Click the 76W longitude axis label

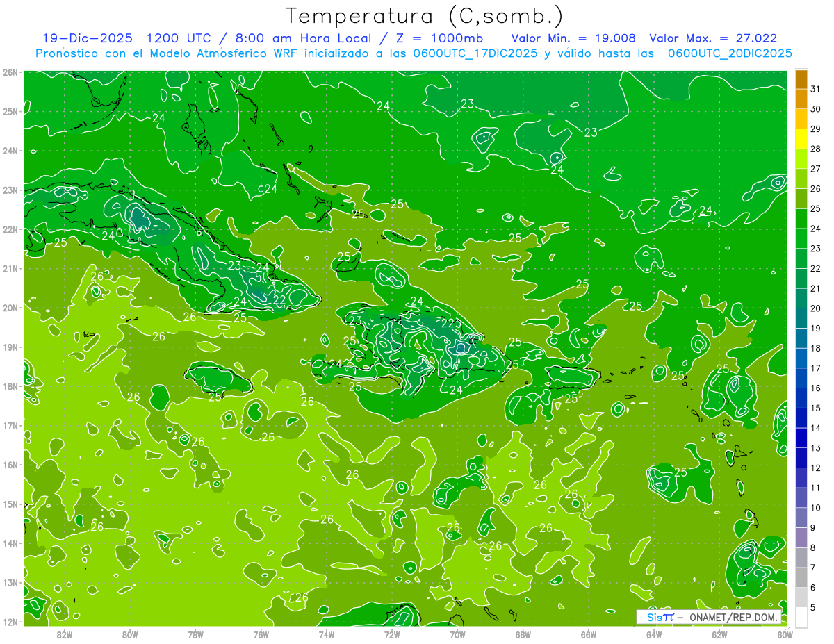pyautogui.click(x=261, y=634)
